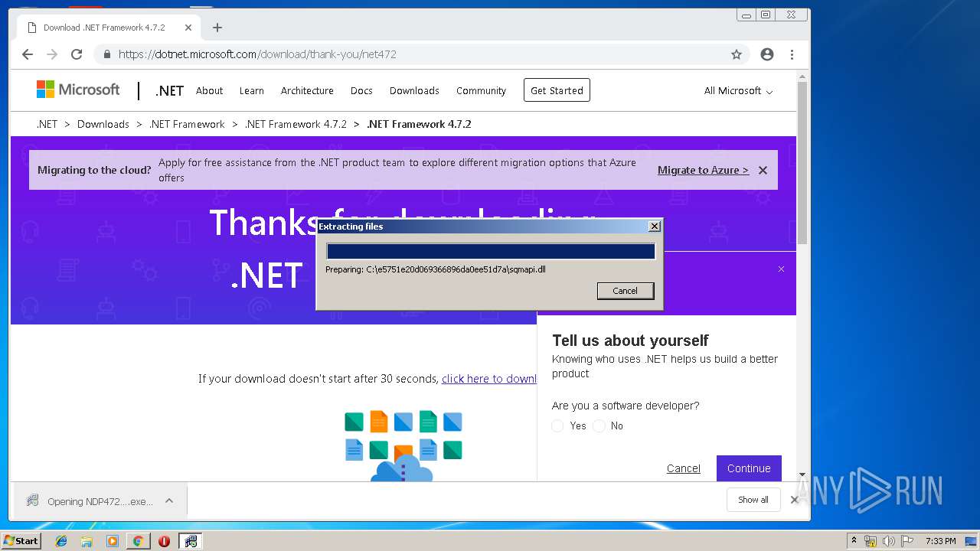Open the Learn menu item
This screenshot has height=551, width=980.
(251, 90)
